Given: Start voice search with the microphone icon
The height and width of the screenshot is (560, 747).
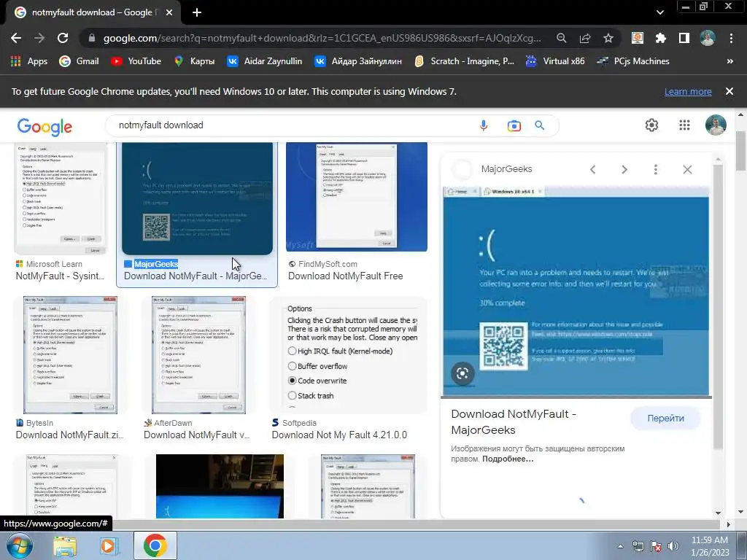Looking at the screenshot, I should [484, 125].
